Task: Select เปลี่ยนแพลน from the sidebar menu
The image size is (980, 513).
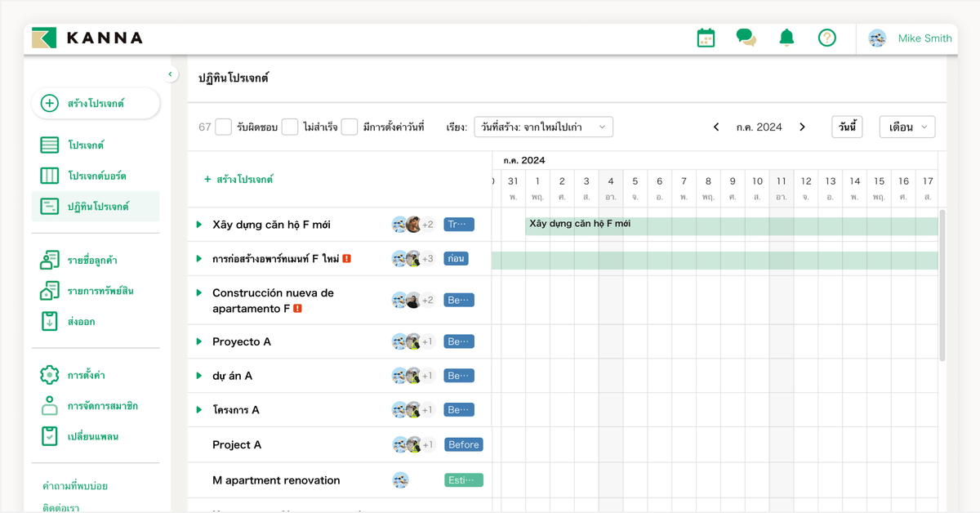Action: click(x=50, y=437)
